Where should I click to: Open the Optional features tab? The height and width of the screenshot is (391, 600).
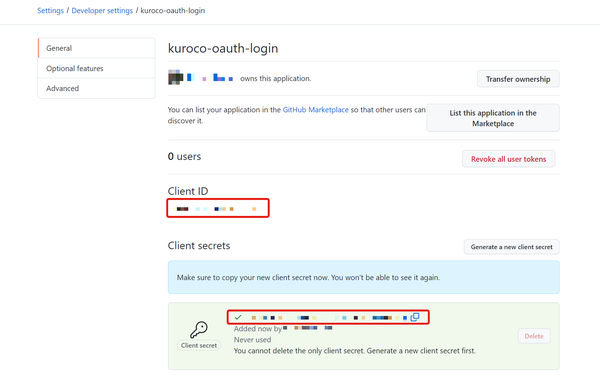pyautogui.click(x=96, y=68)
